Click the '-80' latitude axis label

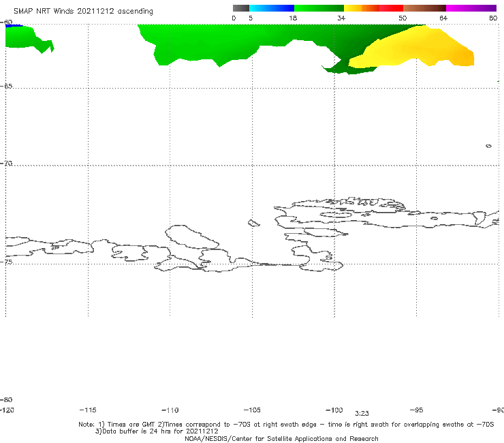click(x=6, y=399)
